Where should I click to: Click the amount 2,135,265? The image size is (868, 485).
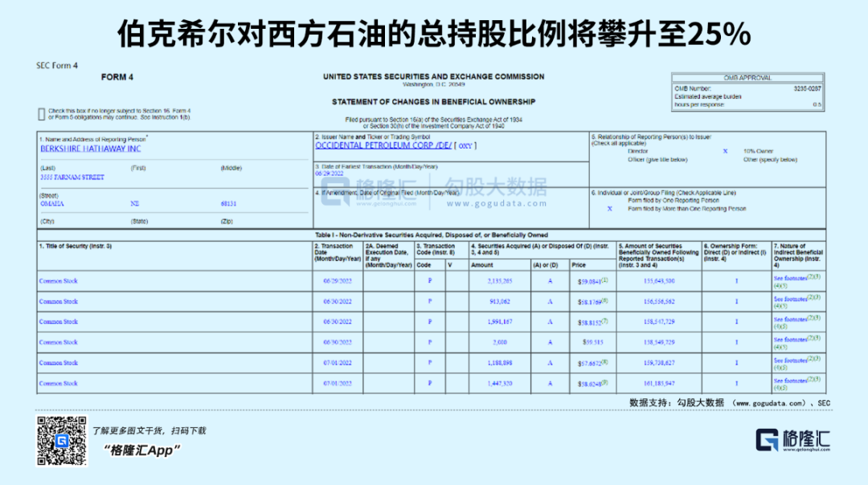tap(500, 281)
